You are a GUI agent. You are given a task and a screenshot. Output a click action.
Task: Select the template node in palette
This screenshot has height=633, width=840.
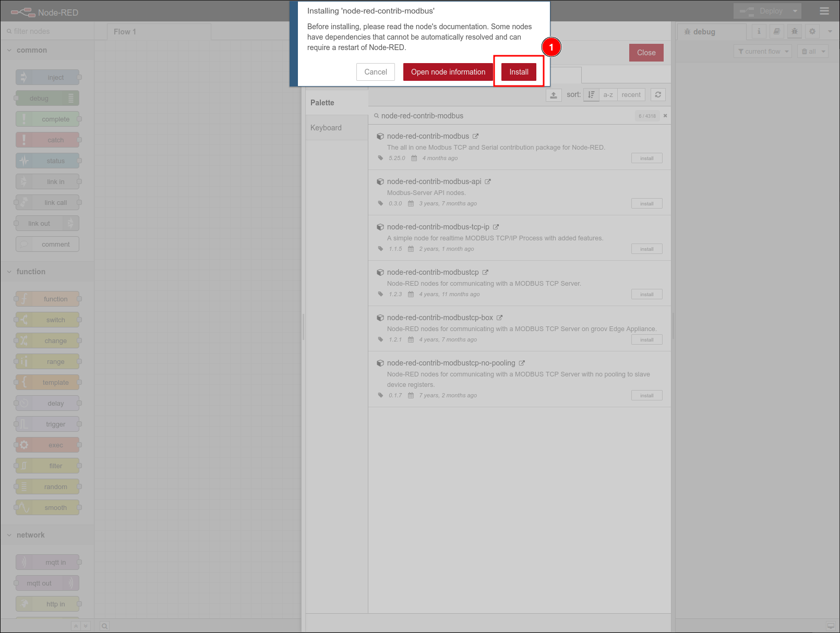(47, 382)
